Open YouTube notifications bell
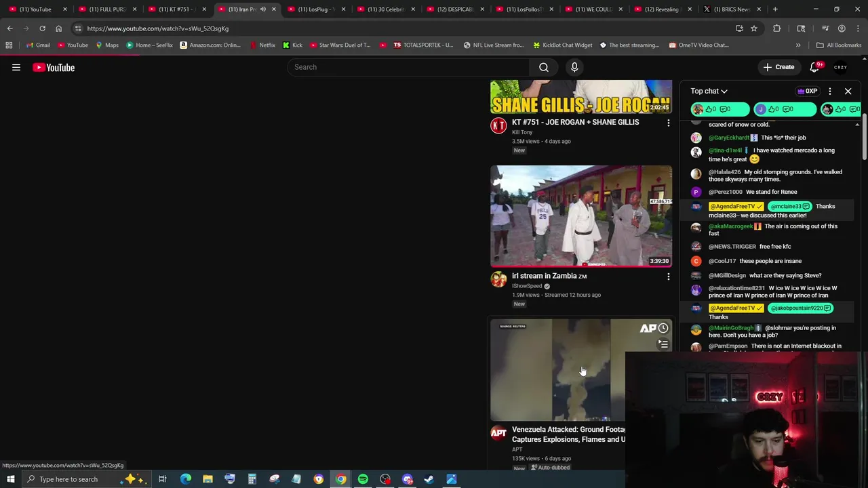Image resolution: width=868 pixels, height=488 pixels. [x=815, y=67]
